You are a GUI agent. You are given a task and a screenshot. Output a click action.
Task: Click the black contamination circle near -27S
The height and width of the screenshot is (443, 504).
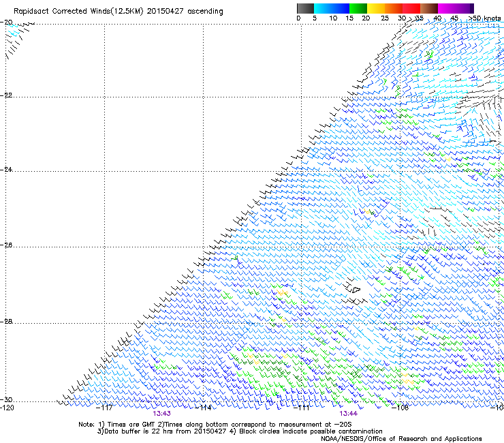pyautogui.click(x=356, y=290)
